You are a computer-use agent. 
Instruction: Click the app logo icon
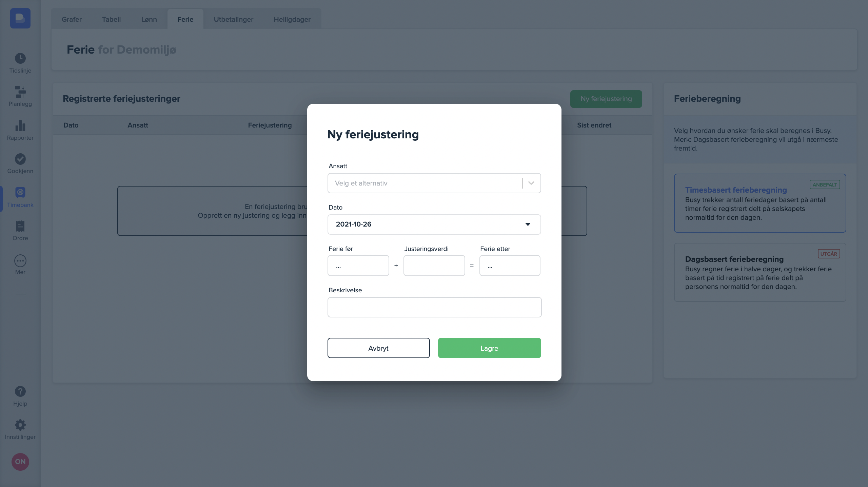coord(20,18)
